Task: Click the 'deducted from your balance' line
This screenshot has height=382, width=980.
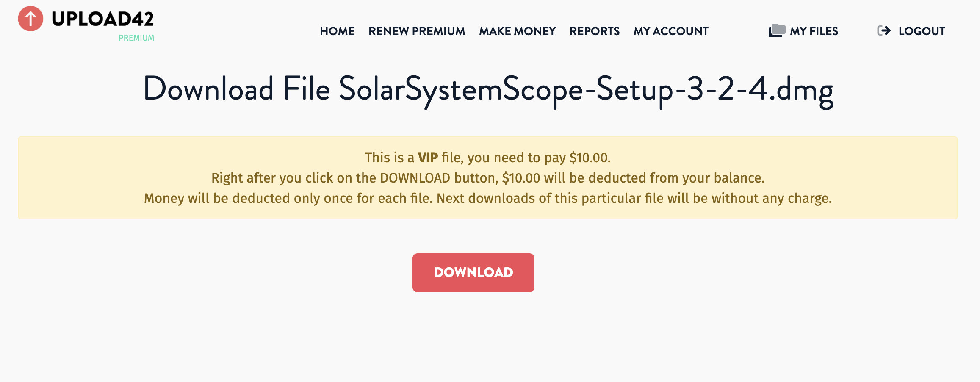Action: [x=488, y=178]
